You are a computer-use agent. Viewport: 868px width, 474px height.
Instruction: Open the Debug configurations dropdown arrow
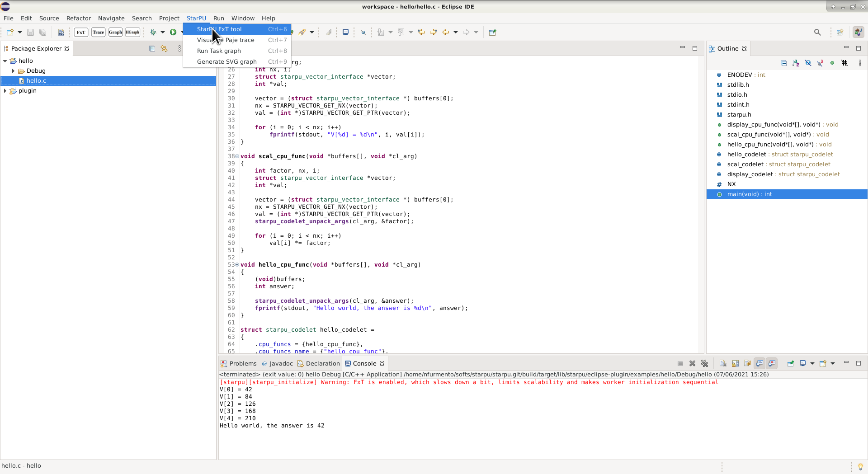pyautogui.click(x=163, y=32)
